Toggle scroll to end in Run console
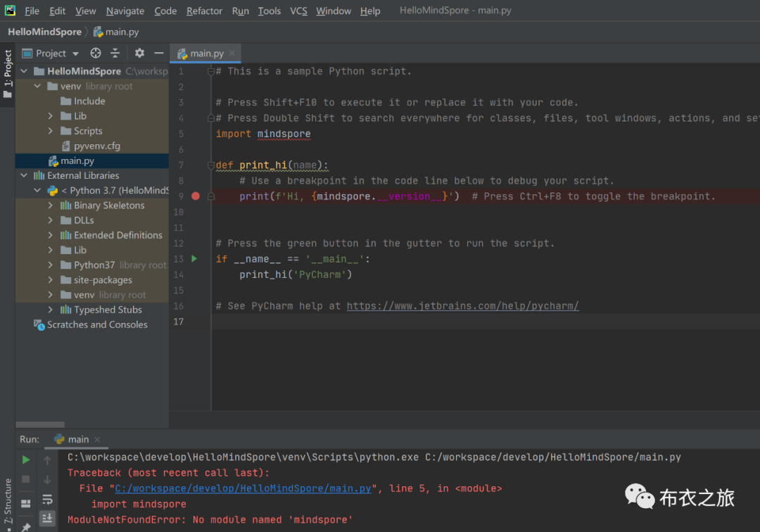 tap(47, 519)
